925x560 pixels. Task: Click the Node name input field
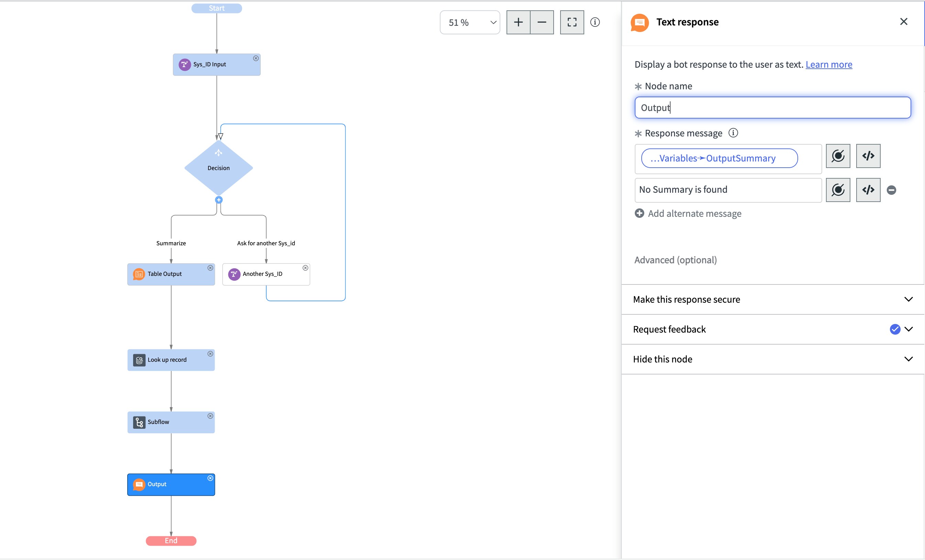click(773, 108)
